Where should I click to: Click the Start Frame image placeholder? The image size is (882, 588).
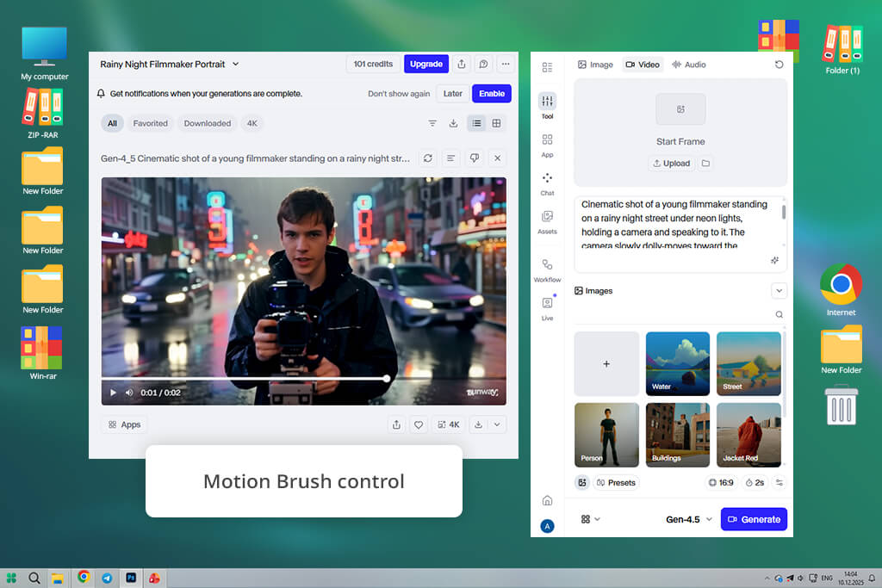[680, 109]
